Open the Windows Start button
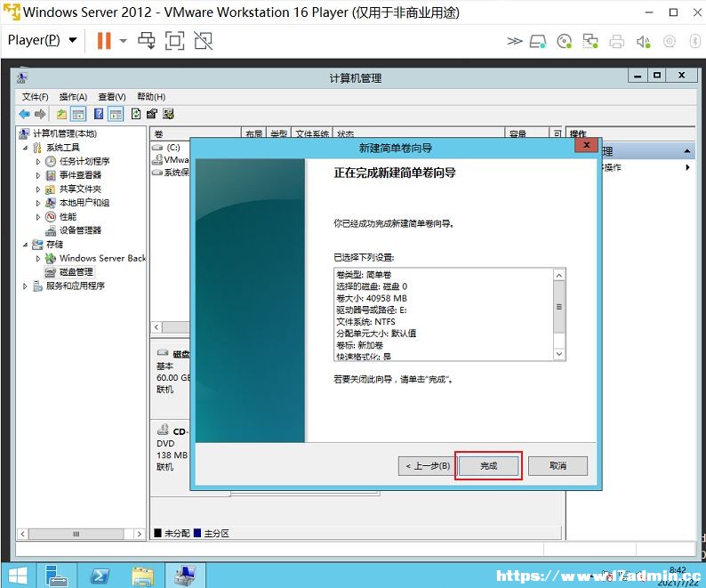 (x=17, y=576)
